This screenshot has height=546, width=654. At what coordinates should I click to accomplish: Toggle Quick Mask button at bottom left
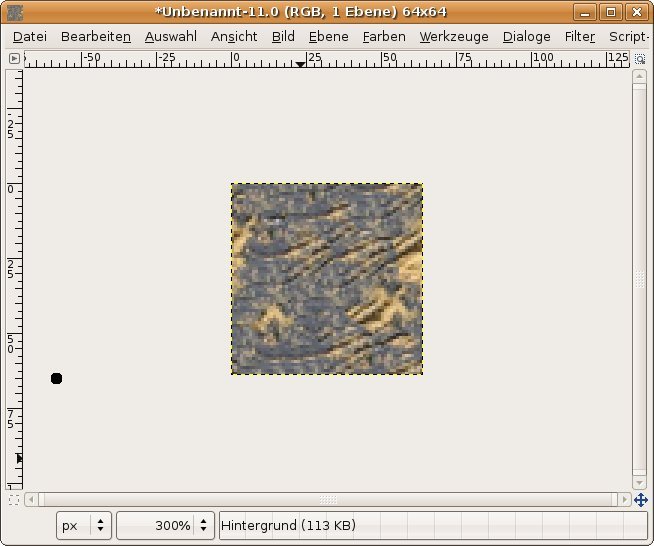point(14,500)
